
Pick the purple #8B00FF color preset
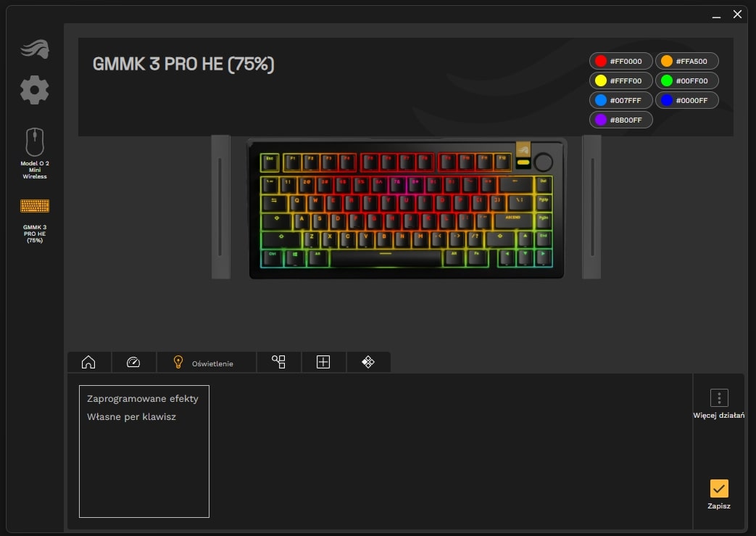[x=621, y=120]
